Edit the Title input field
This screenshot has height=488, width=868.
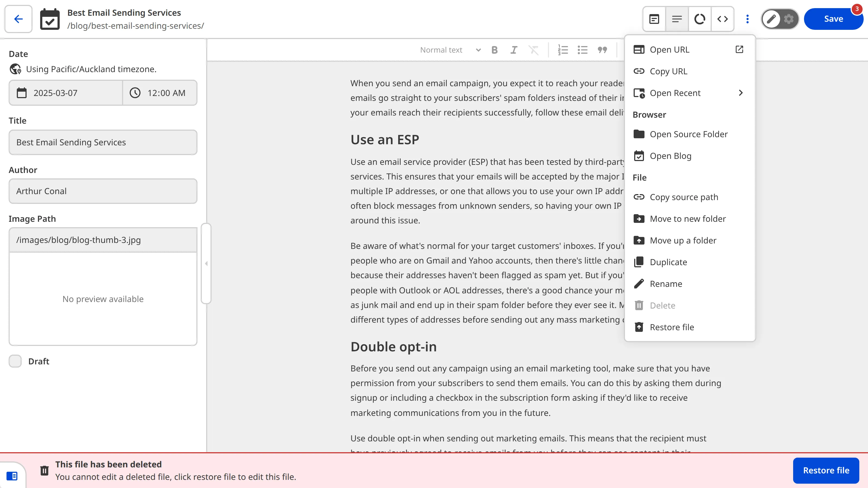103,142
